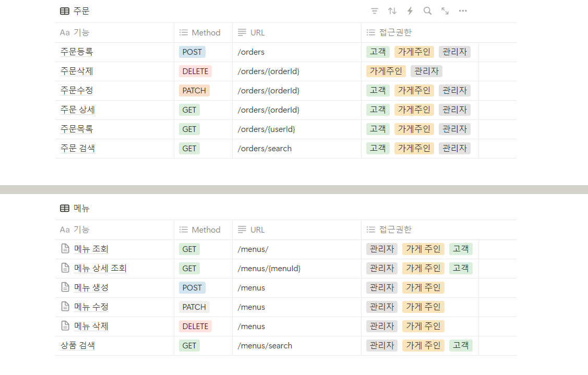Click the 메뉴 table view icon
The width and height of the screenshot is (588, 375).
tap(65, 208)
